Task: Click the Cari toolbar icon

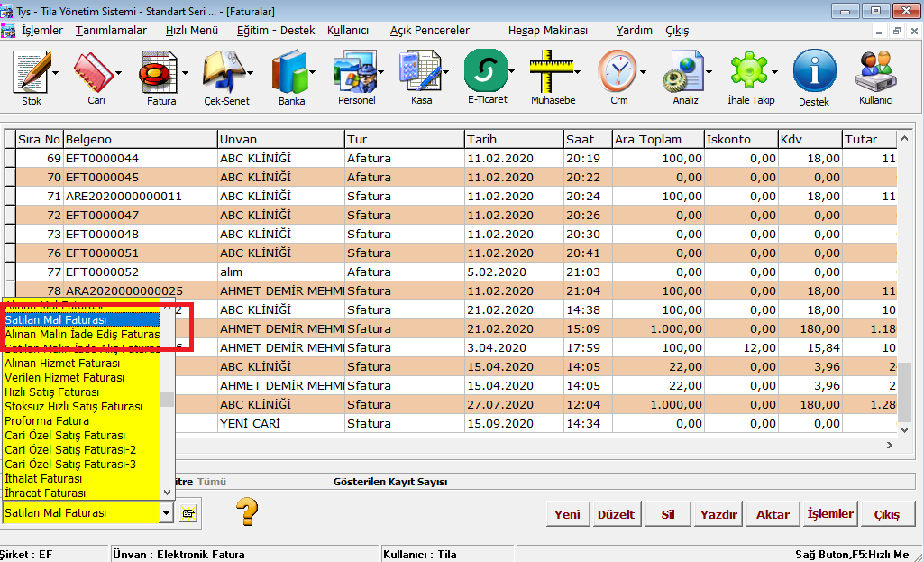Action: (96, 75)
